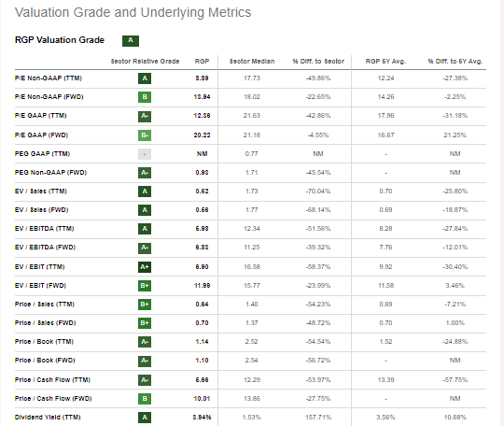Click the -23.99% EV / EBIT (FWD) difference

pyautogui.click(x=318, y=286)
